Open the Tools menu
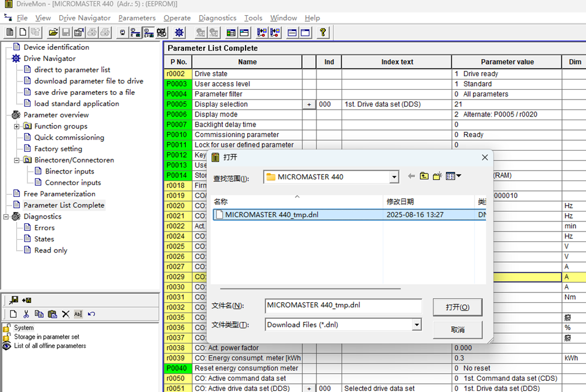The height and width of the screenshot is (392, 586). [253, 18]
